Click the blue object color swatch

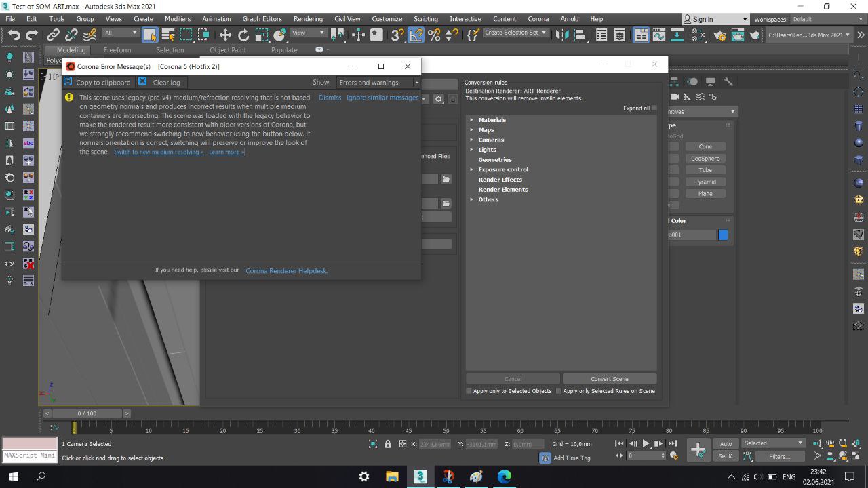[x=723, y=235]
